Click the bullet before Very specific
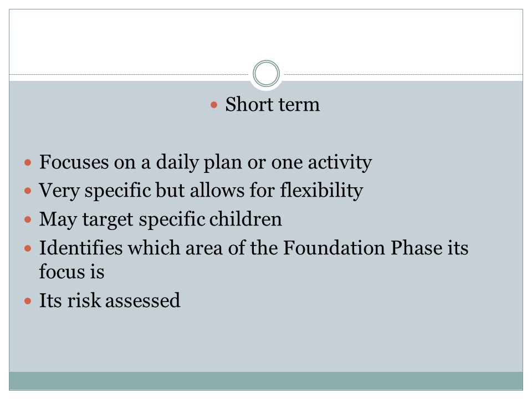 click(28, 191)
